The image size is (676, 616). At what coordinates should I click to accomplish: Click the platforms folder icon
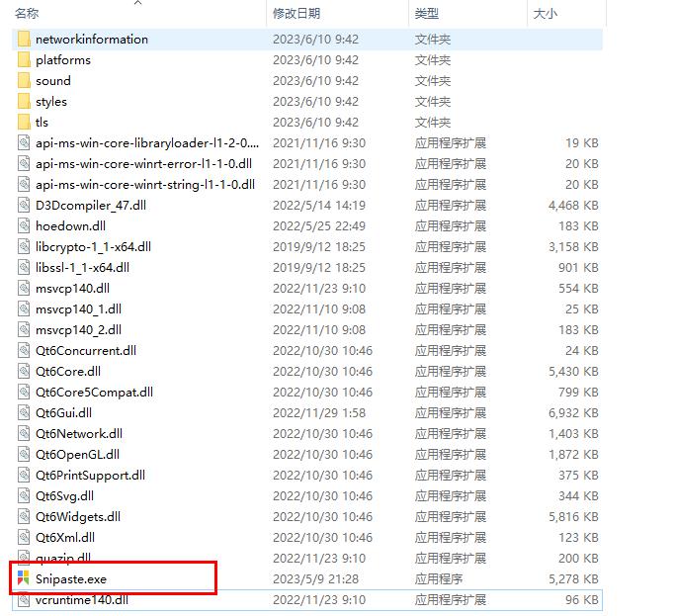pos(24,60)
